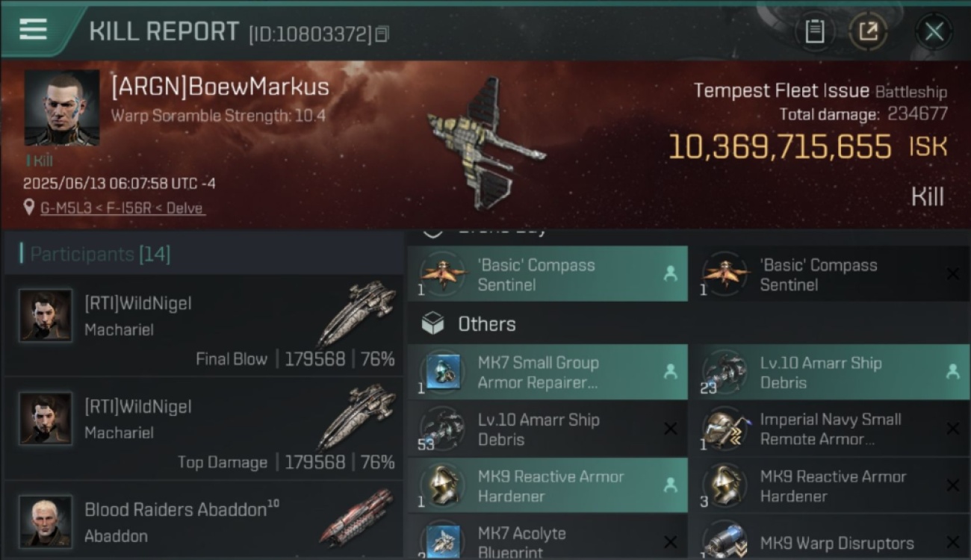Open the hamburger menu
The image size is (971, 560).
[x=33, y=30]
